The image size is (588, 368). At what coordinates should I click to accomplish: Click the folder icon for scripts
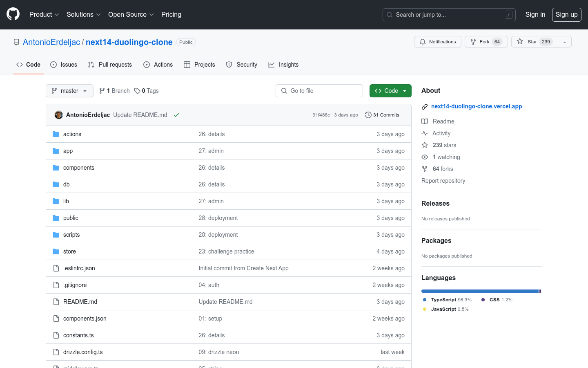[x=56, y=235]
